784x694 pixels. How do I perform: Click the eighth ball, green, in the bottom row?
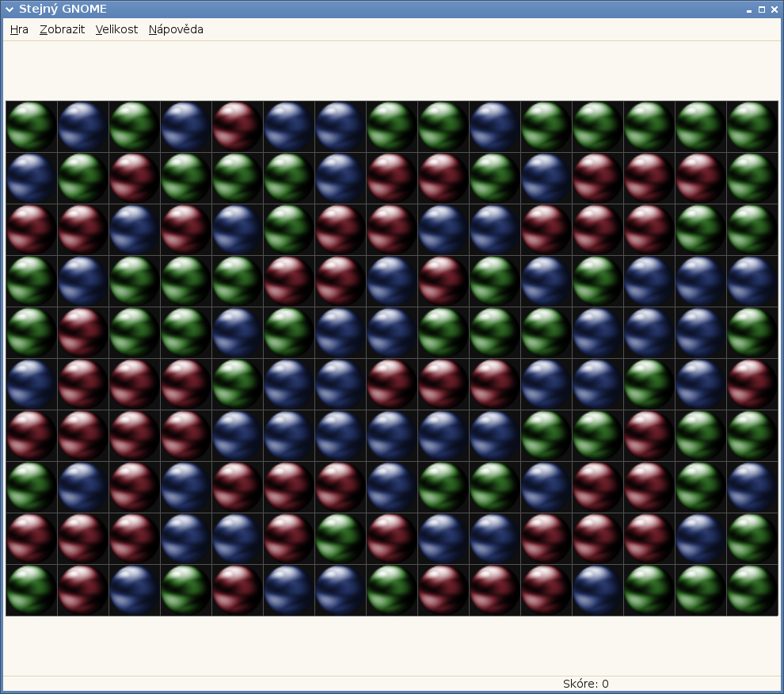click(392, 590)
